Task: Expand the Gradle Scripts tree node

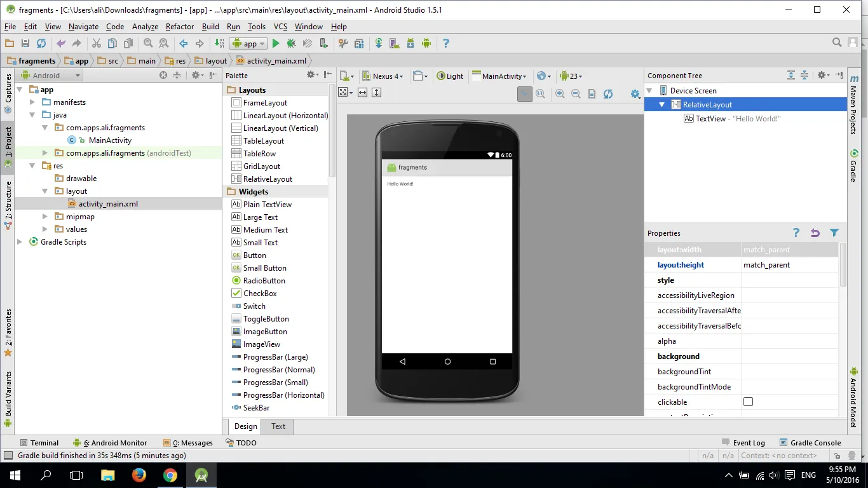Action: click(x=20, y=242)
